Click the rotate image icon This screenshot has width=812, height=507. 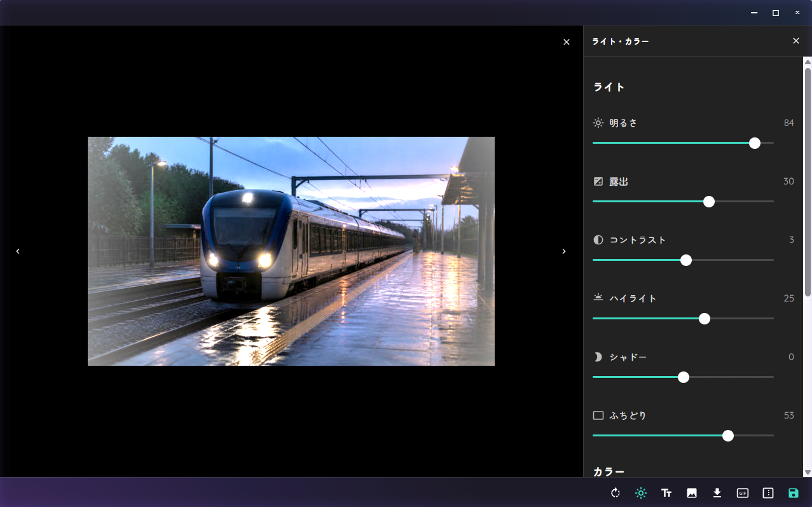tap(616, 493)
